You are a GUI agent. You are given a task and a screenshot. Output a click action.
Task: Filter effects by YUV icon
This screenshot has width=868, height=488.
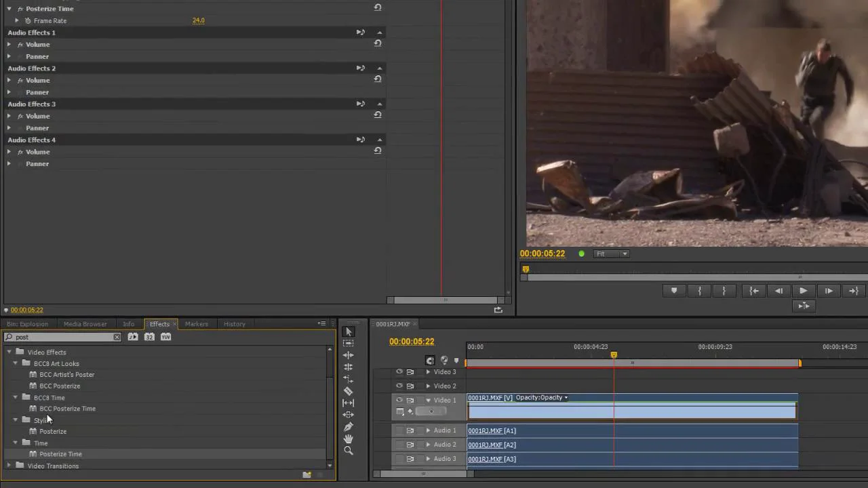point(165,337)
